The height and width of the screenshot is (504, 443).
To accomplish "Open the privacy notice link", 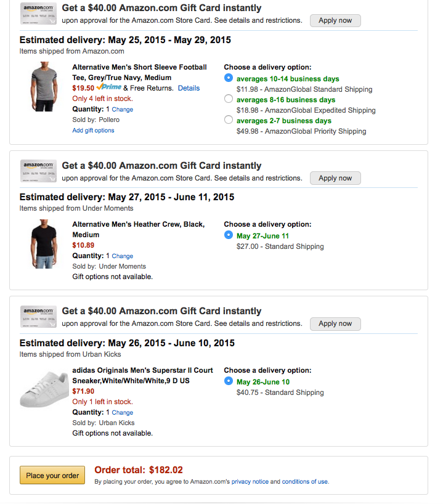I will coord(250,482).
